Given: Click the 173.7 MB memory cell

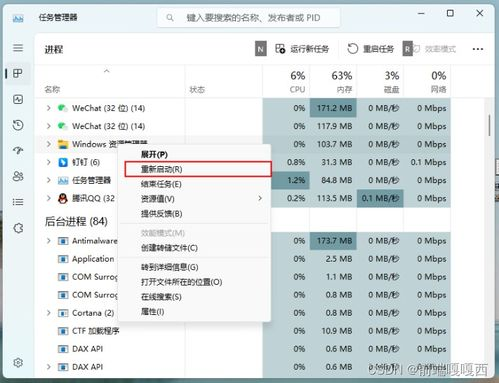Looking at the screenshot, I should pyautogui.click(x=333, y=241).
